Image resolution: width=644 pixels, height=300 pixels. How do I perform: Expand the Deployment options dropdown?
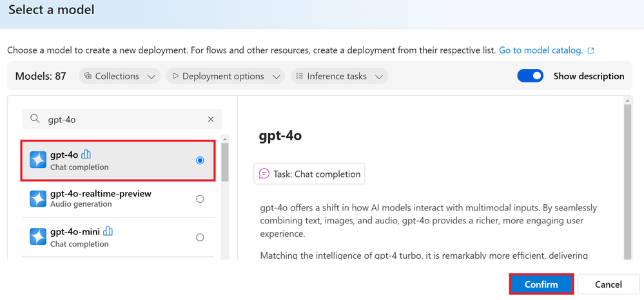225,77
